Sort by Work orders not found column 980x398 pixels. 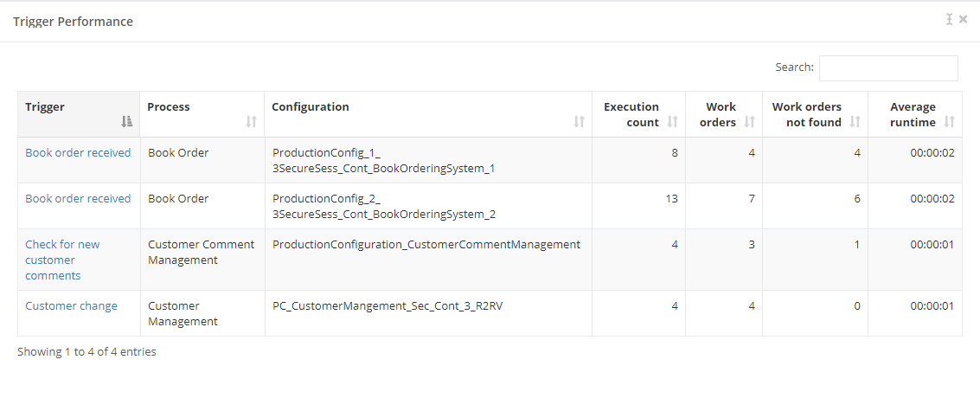point(815,114)
